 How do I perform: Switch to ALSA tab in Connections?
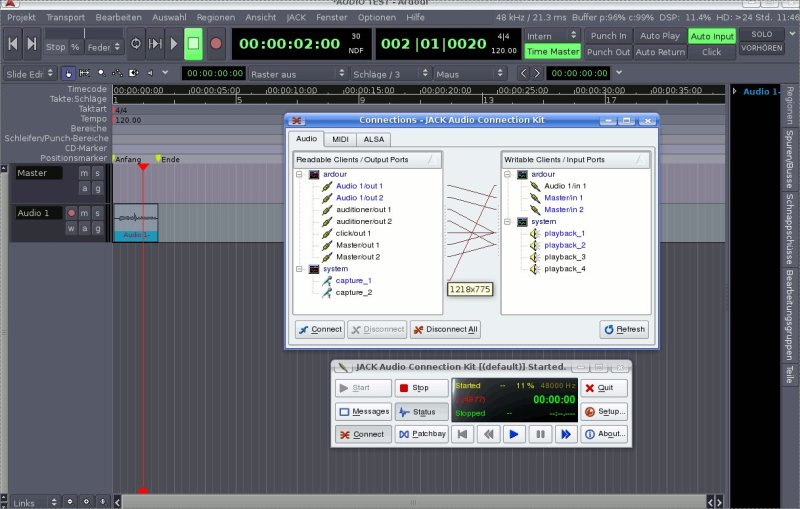[373, 139]
